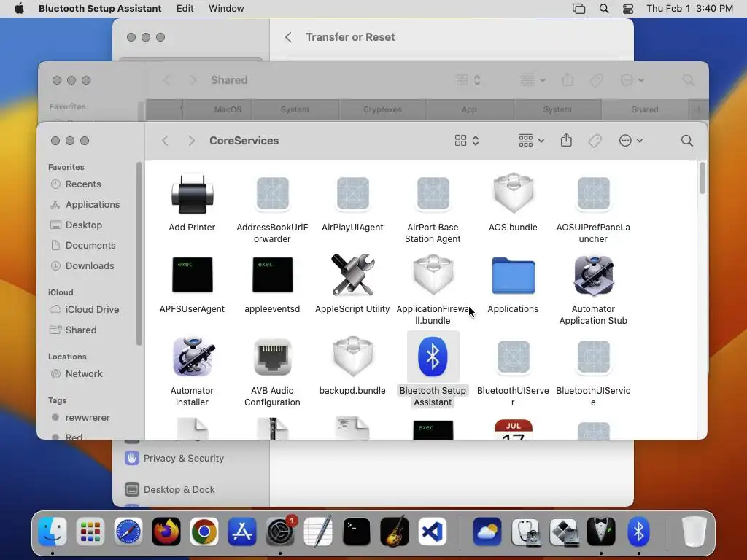Image resolution: width=747 pixels, height=560 pixels.
Task: Go forward in CoreServices window
Action: pyautogui.click(x=191, y=141)
